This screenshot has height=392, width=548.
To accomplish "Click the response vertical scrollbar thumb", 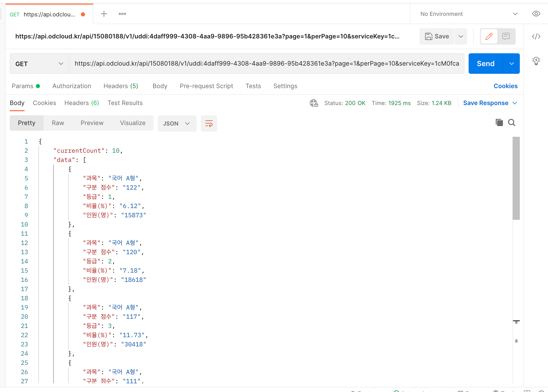I will click(516, 178).
